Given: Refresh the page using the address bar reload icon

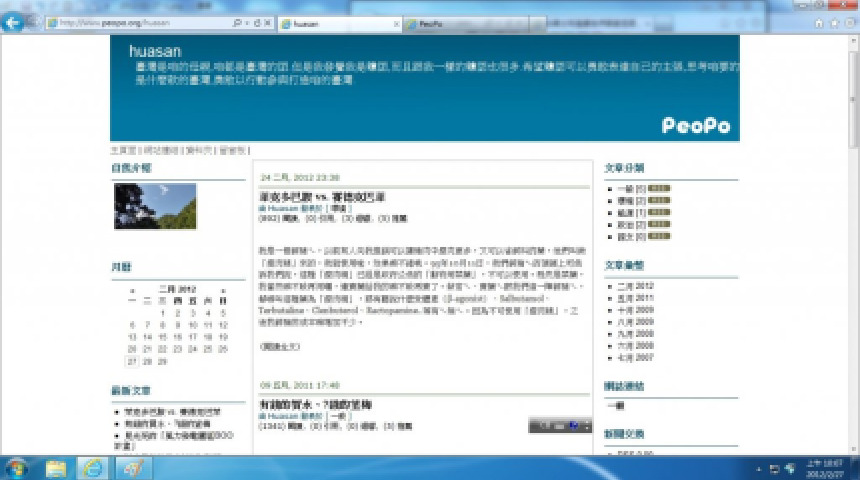Looking at the screenshot, I should 258,22.
